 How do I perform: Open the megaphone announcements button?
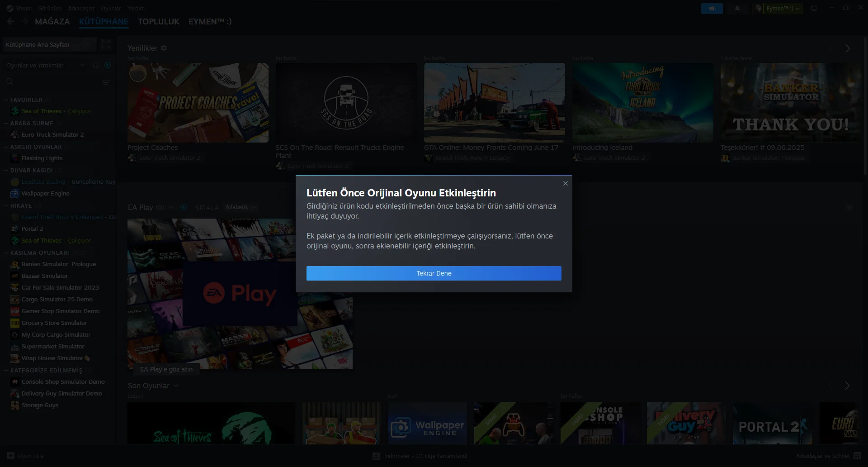[x=712, y=9]
